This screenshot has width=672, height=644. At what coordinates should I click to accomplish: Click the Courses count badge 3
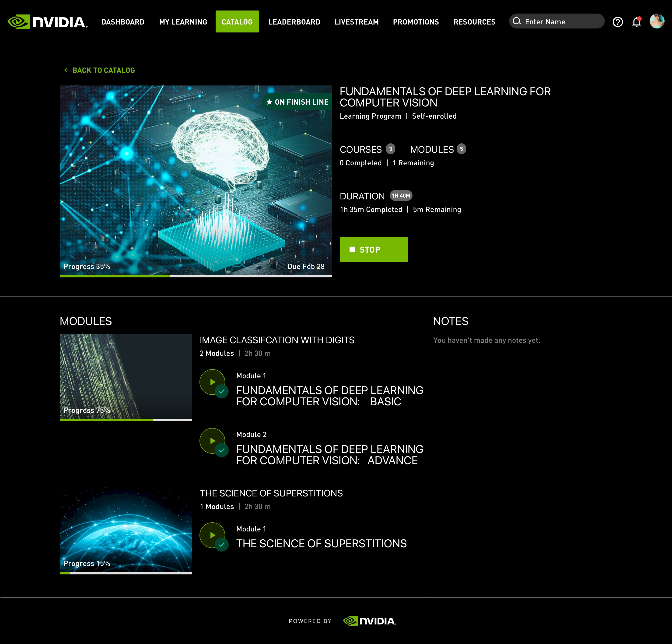[x=391, y=149]
